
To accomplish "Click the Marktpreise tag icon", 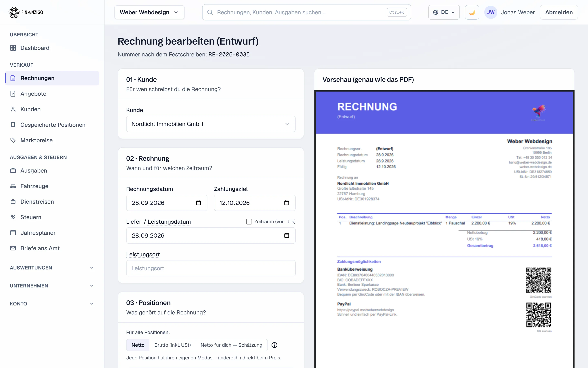I will coord(13,140).
